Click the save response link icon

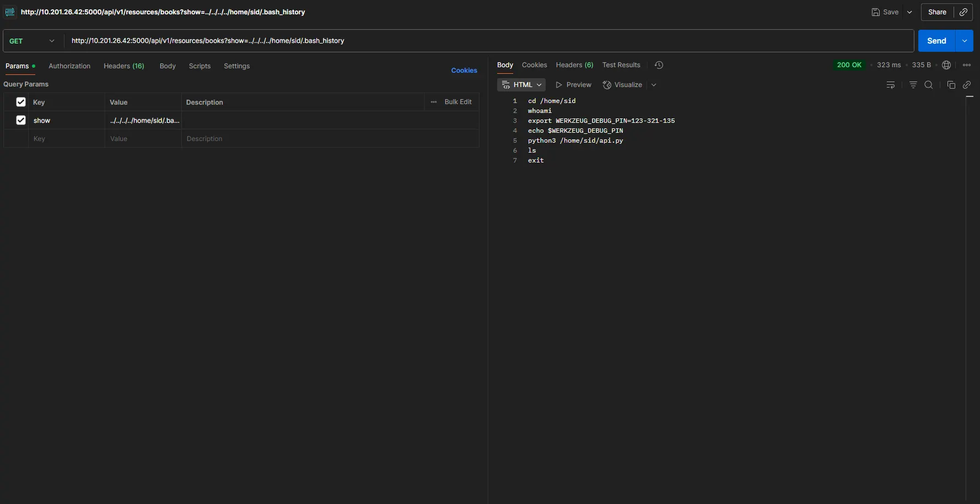coord(968,84)
